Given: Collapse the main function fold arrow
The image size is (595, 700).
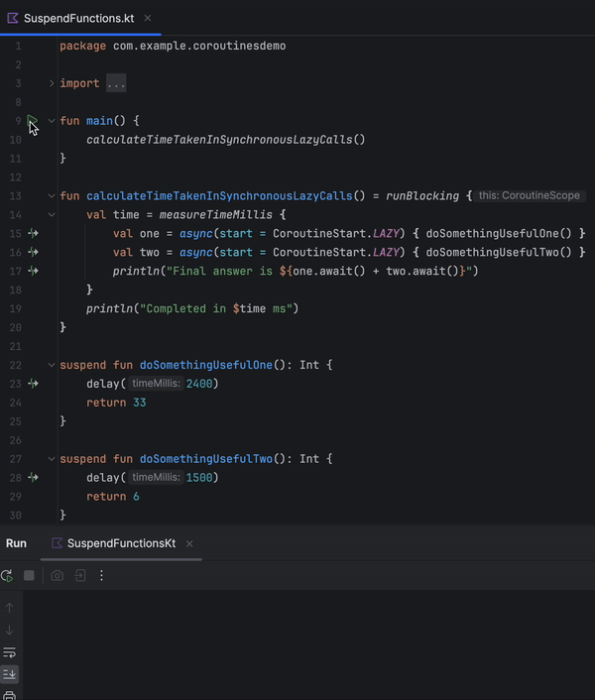Looking at the screenshot, I should [x=52, y=121].
